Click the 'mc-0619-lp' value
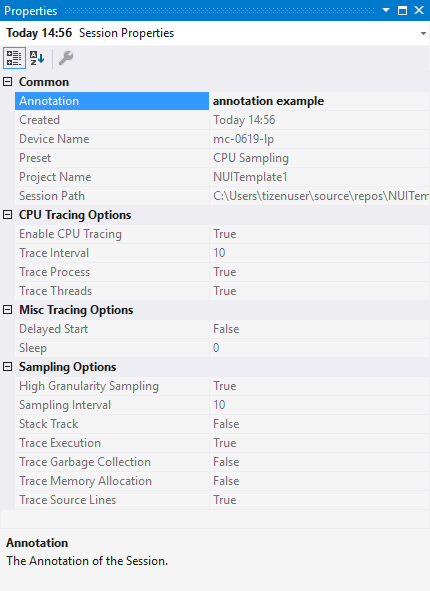This screenshot has width=430, height=591. click(243, 139)
